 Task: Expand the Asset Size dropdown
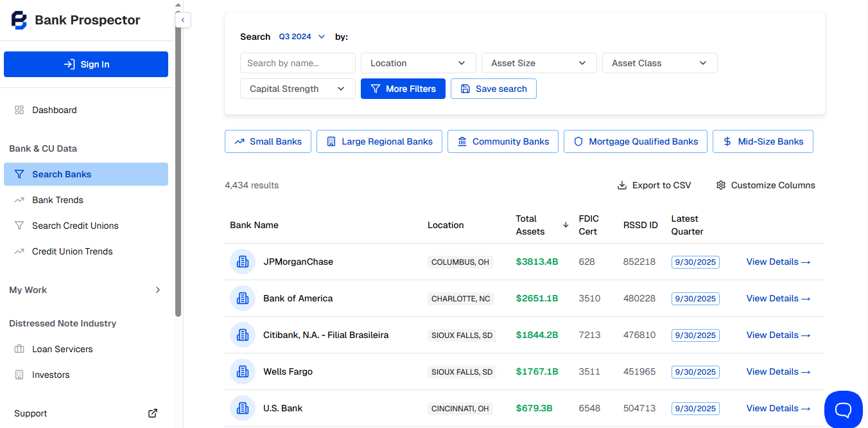[x=539, y=63]
